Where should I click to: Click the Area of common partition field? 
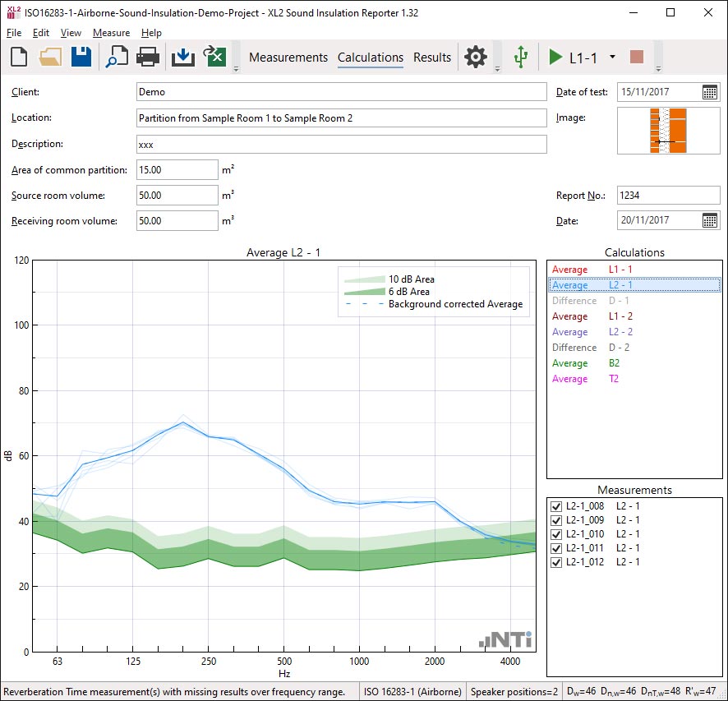tap(177, 170)
